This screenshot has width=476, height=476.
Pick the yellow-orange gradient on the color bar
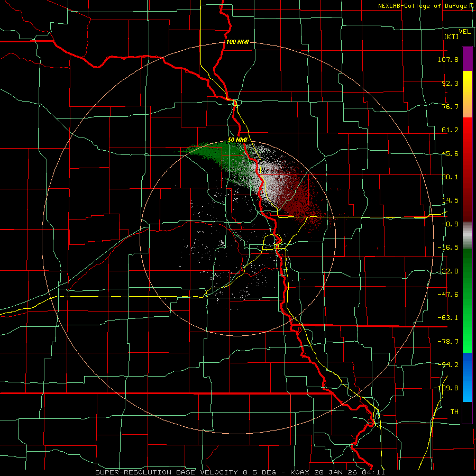click(467, 94)
